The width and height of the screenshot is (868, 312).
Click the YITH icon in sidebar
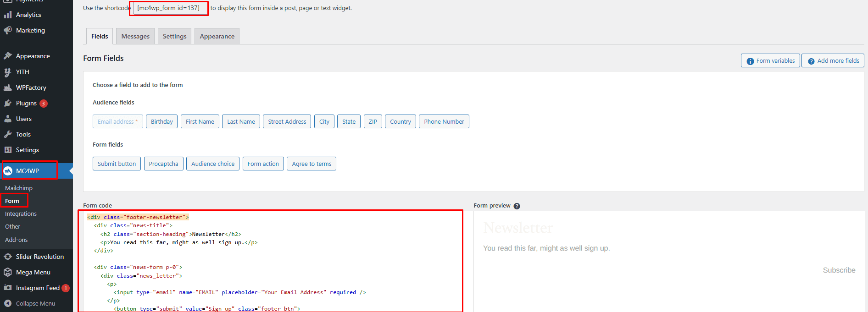[x=8, y=72]
